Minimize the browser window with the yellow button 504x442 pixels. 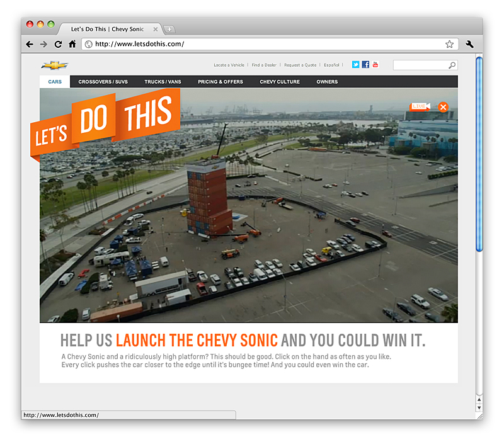40,24
